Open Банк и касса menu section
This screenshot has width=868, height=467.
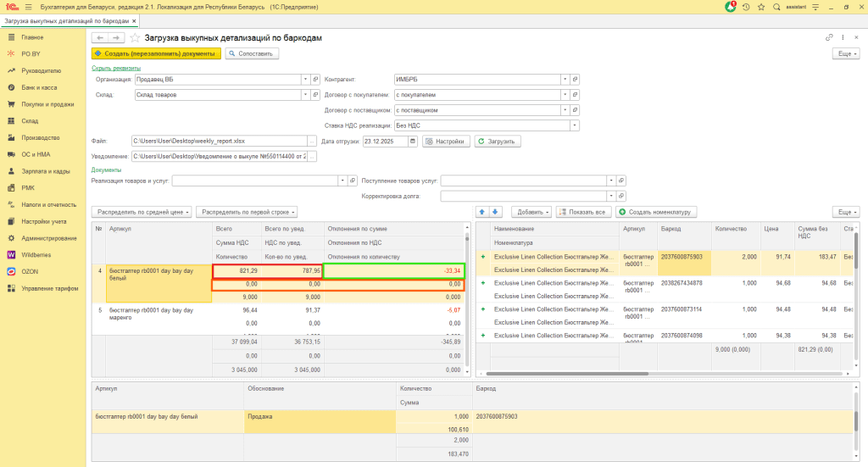tap(39, 87)
